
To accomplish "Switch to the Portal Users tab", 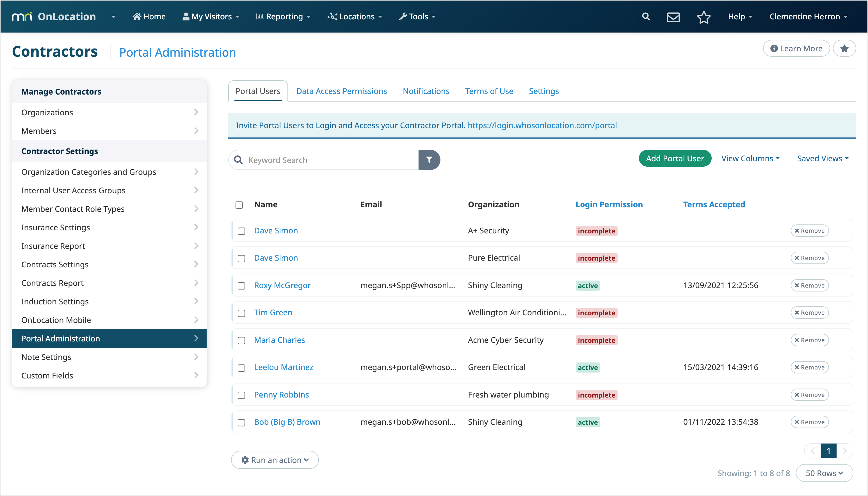I will (258, 91).
